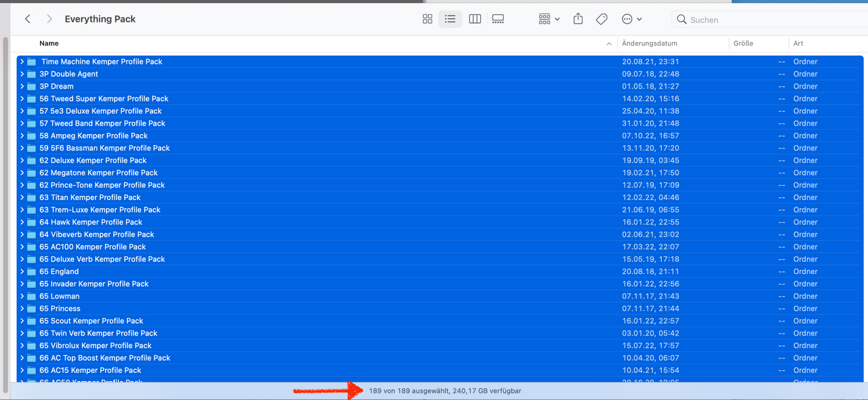
Task: Click folder icon of 65 Princess
Action: [x=32, y=308]
